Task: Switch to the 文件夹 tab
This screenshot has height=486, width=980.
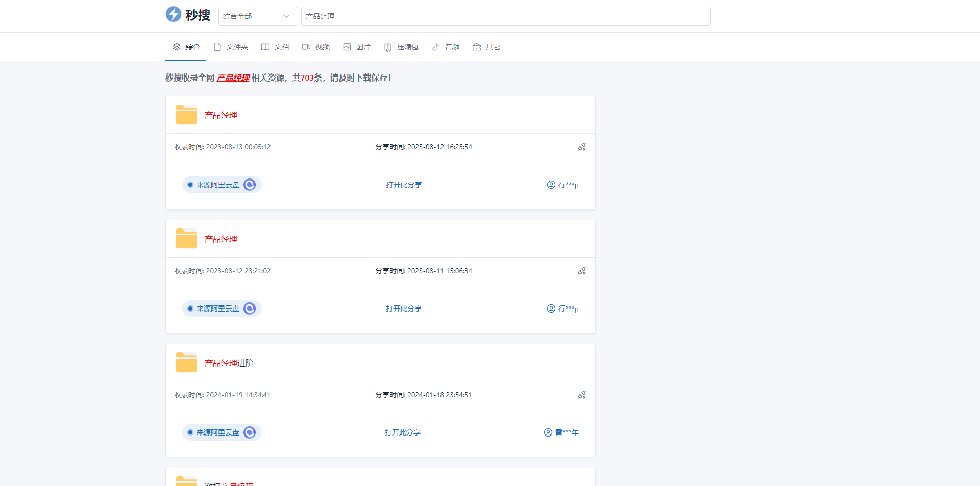Action: pos(231,47)
